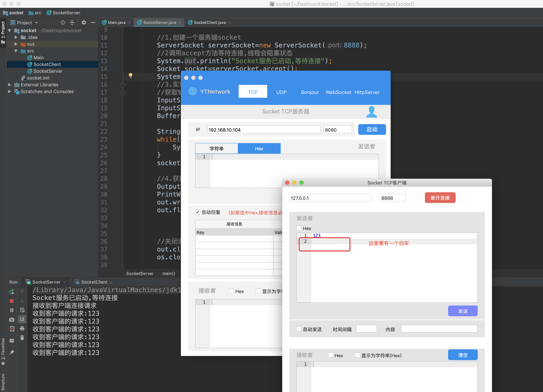Click the Rerun SocketServer icon
The image size is (543, 392).
[x=11, y=292]
